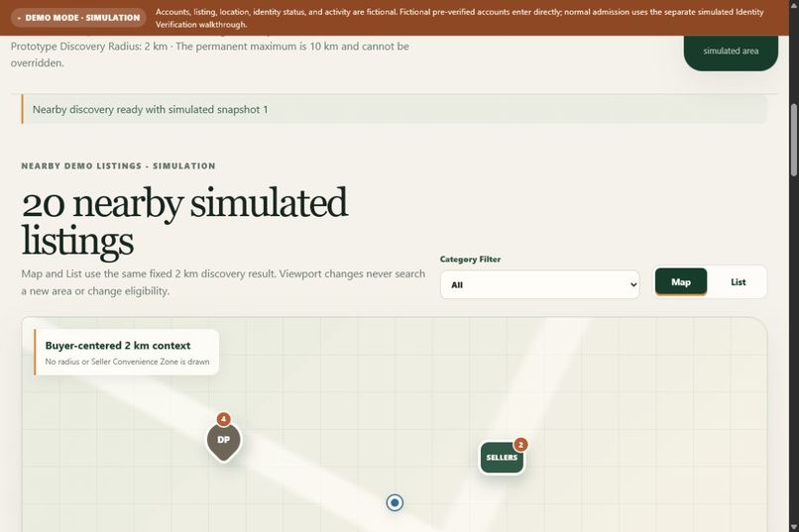Switch to List view
This screenshot has height=532, width=799.
click(x=738, y=281)
